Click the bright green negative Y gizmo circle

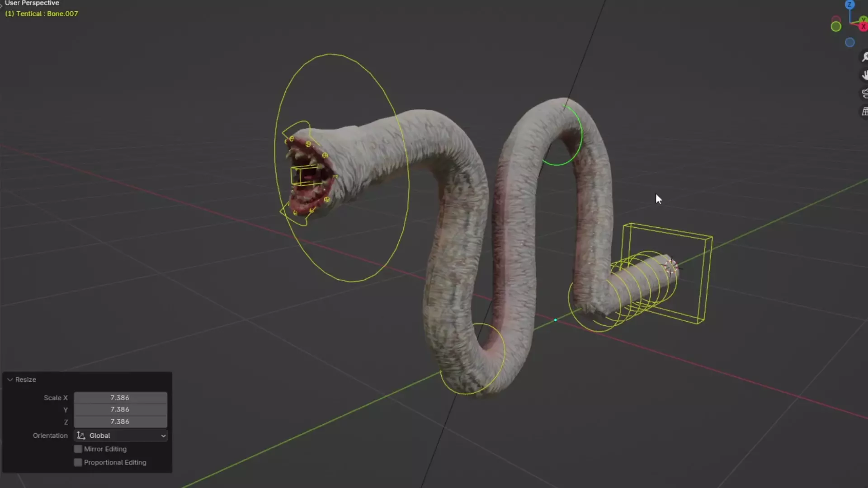(x=836, y=27)
